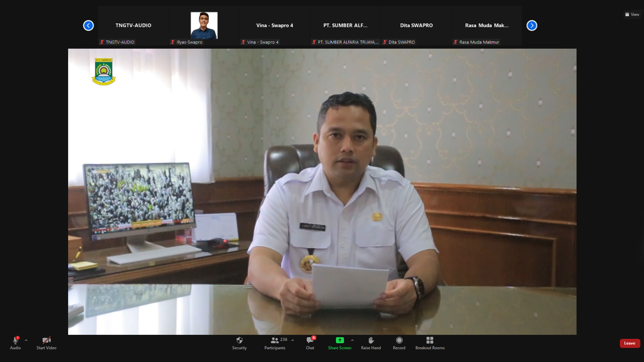The image size is (644, 362).
Task: Select the Dita SWAPRO participant tile
Action: 416,25
